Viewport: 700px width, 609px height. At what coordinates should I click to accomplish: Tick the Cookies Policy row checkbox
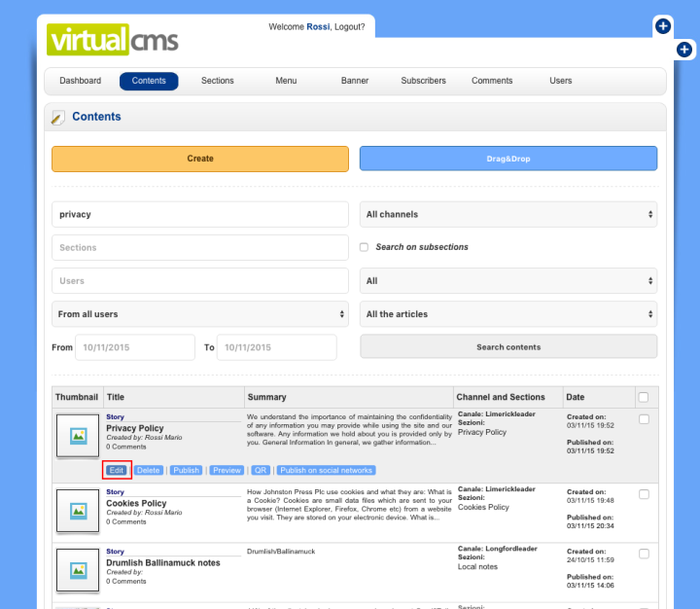tap(644, 494)
